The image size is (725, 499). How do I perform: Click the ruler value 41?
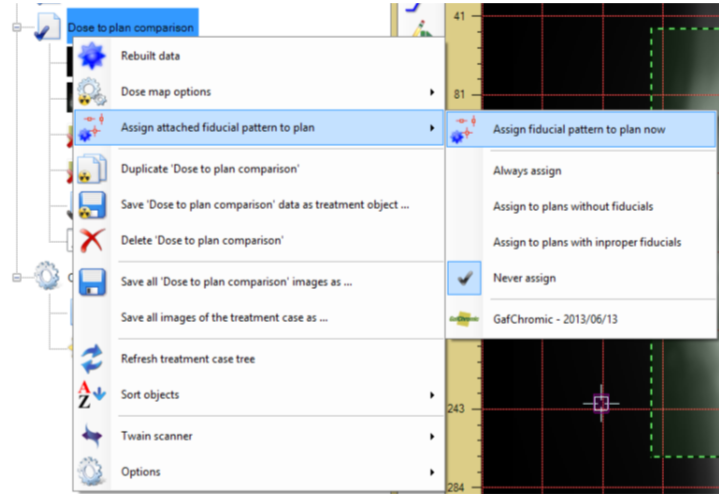(x=459, y=16)
